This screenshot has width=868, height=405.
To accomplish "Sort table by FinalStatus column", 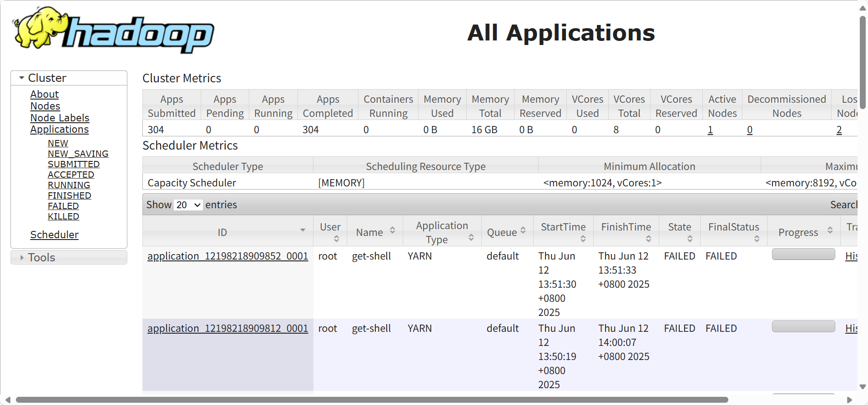I will (734, 232).
